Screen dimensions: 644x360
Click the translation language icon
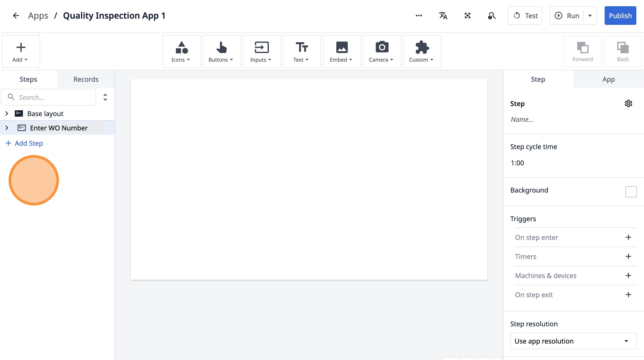click(x=443, y=16)
